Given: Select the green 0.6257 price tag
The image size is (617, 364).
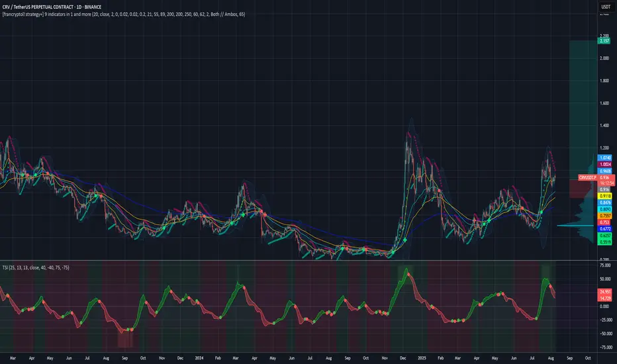Looking at the screenshot, I should (x=604, y=235).
